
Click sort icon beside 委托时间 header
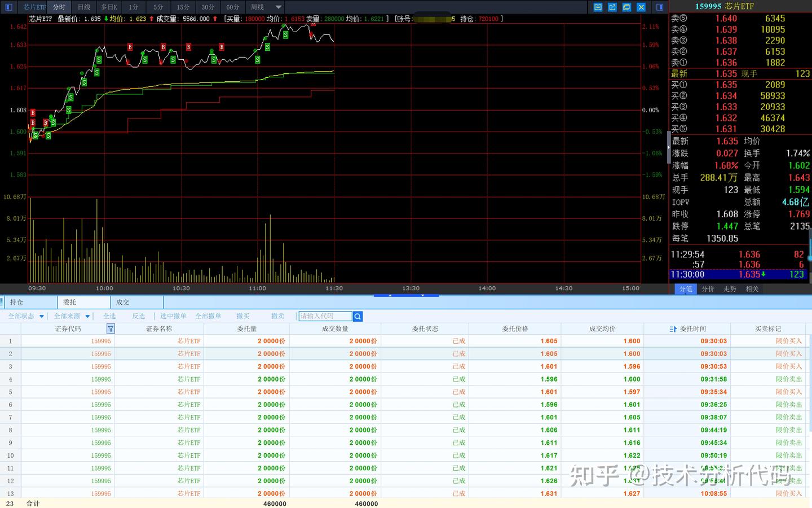(673, 329)
